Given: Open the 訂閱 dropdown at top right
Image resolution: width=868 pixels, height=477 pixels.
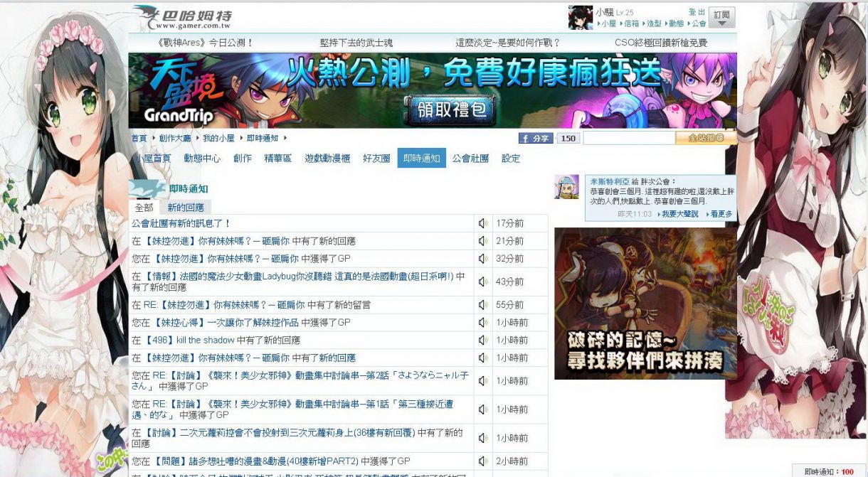Looking at the screenshot, I should point(722,18).
